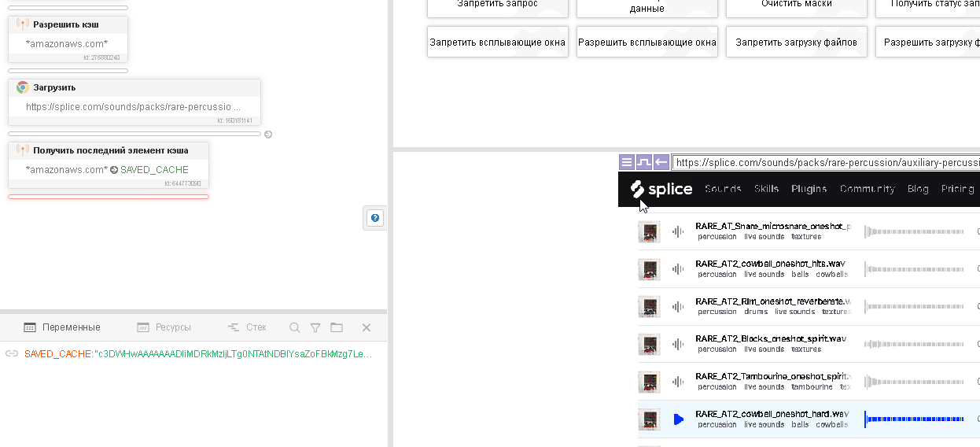Screen dimensions: 980x447
Task: Click file name RARE_AT2_Rim_oneshot_reverberate.wav
Action: 773,301
